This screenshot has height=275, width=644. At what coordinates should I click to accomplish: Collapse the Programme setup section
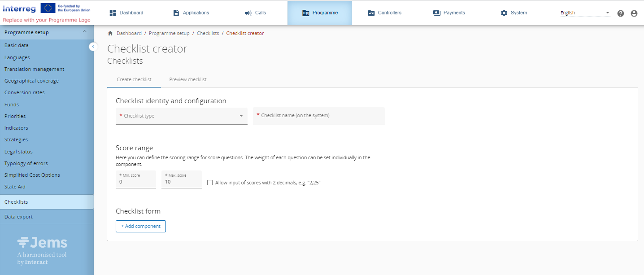84,32
